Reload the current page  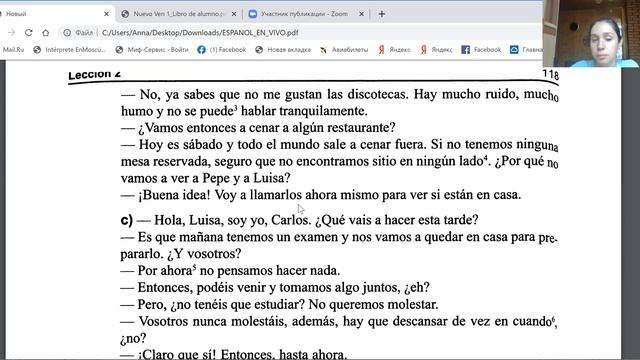click(29, 33)
